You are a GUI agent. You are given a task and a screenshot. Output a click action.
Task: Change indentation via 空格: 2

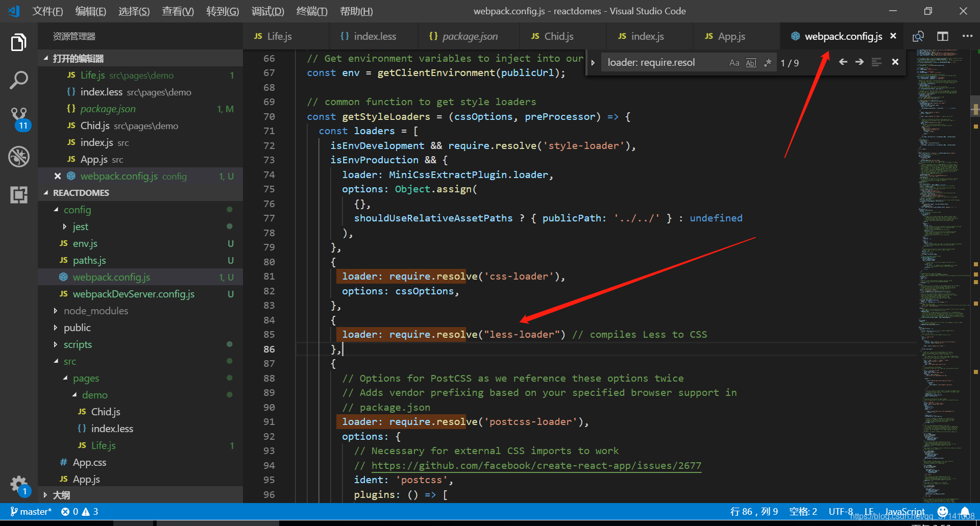click(803, 511)
